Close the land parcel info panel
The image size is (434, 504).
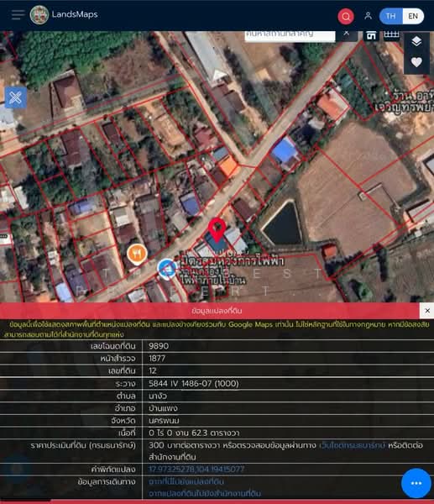427,311
